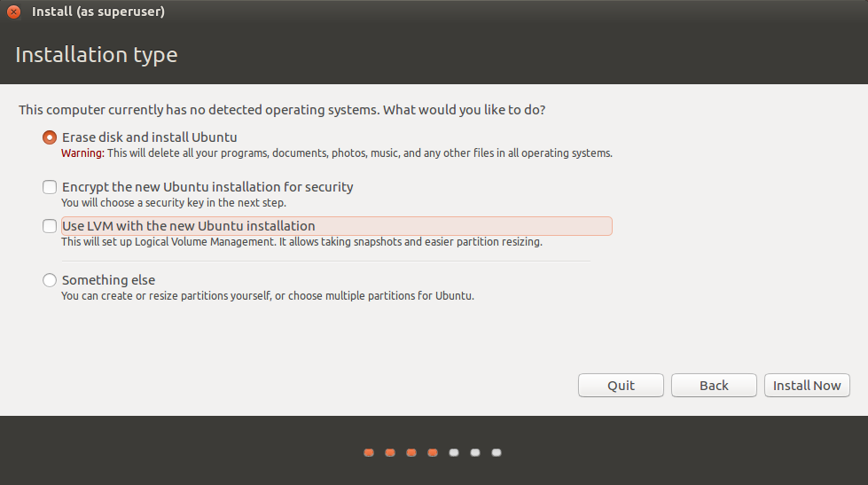
Task: Click "You will choose a security key" description
Action: point(173,203)
